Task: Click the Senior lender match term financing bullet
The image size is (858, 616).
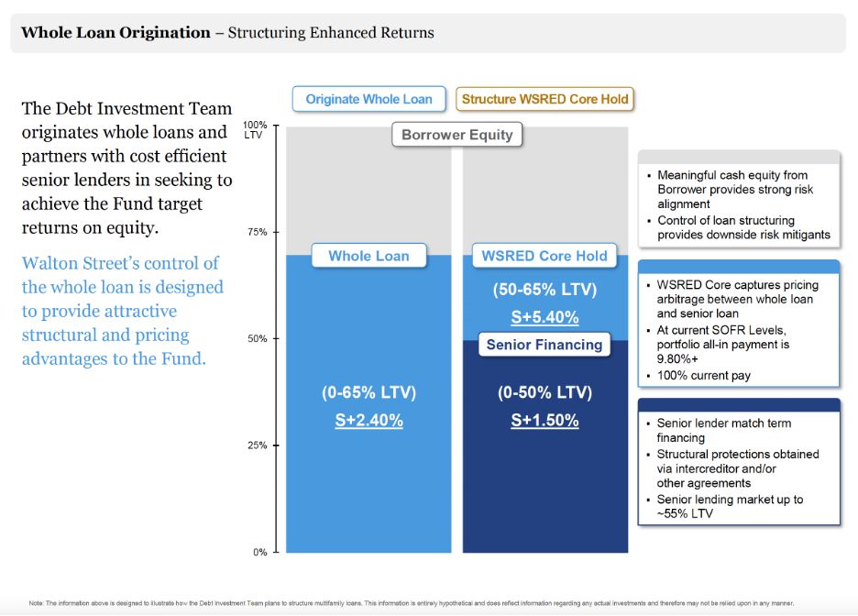Action: tap(724, 430)
